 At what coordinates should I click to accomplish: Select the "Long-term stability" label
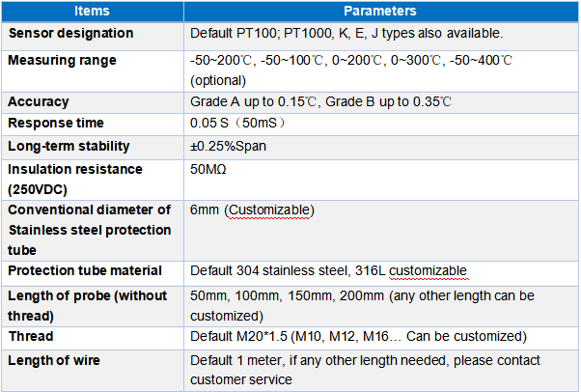coord(69,147)
